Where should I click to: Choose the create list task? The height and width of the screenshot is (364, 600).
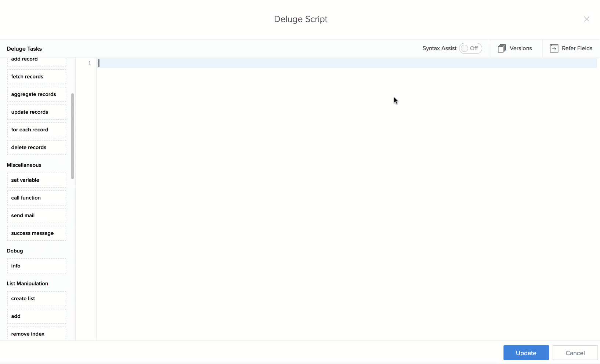pos(37,299)
